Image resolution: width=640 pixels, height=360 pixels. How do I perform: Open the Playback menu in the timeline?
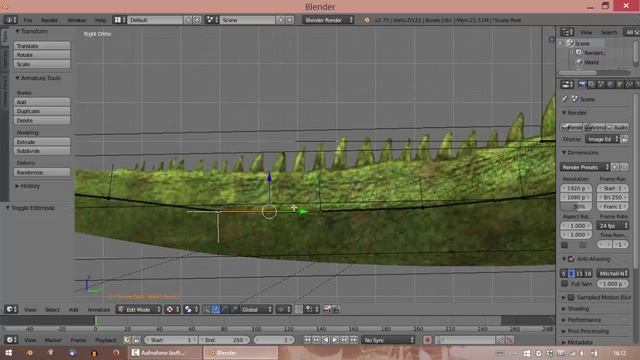106,340
